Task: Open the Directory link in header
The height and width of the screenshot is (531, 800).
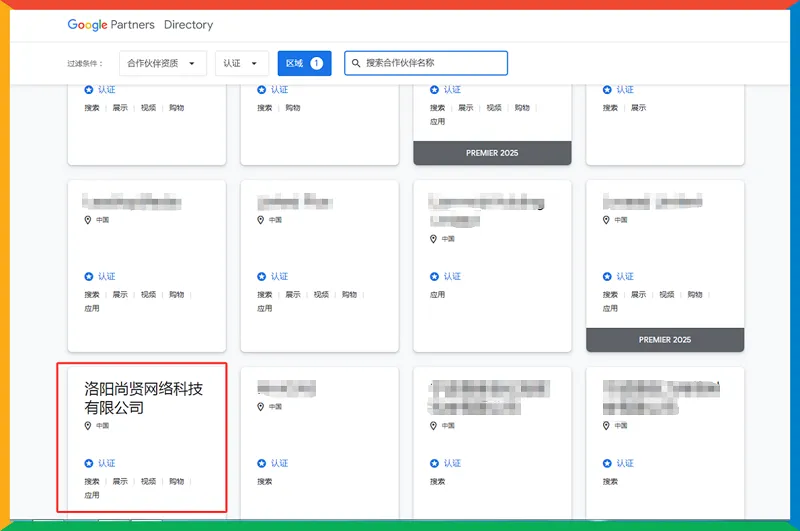Action: click(188, 24)
